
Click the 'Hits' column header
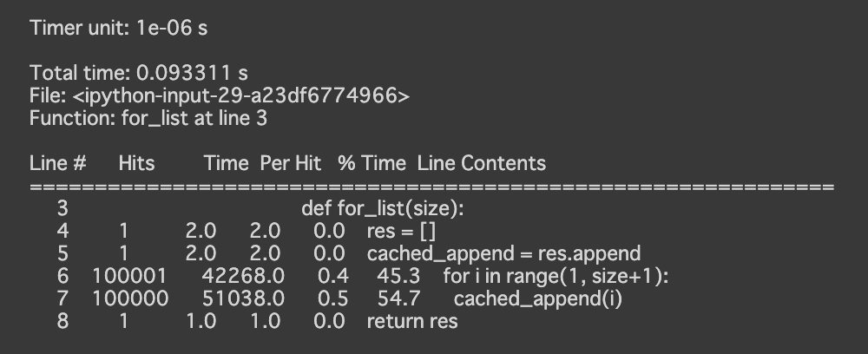(136, 163)
